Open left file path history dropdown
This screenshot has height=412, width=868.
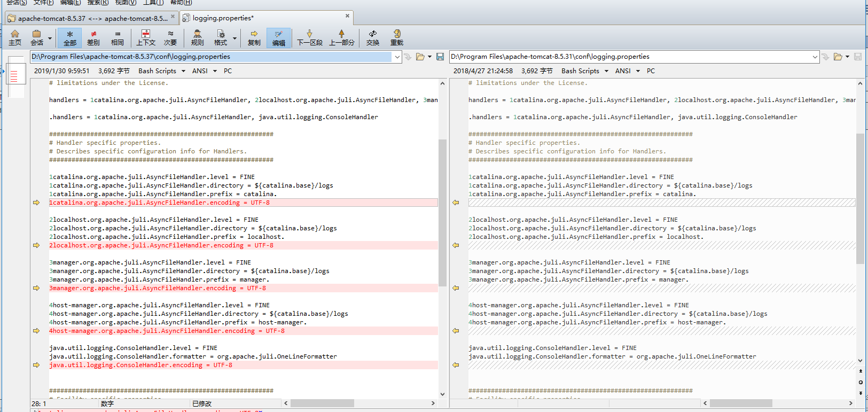[397, 57]
